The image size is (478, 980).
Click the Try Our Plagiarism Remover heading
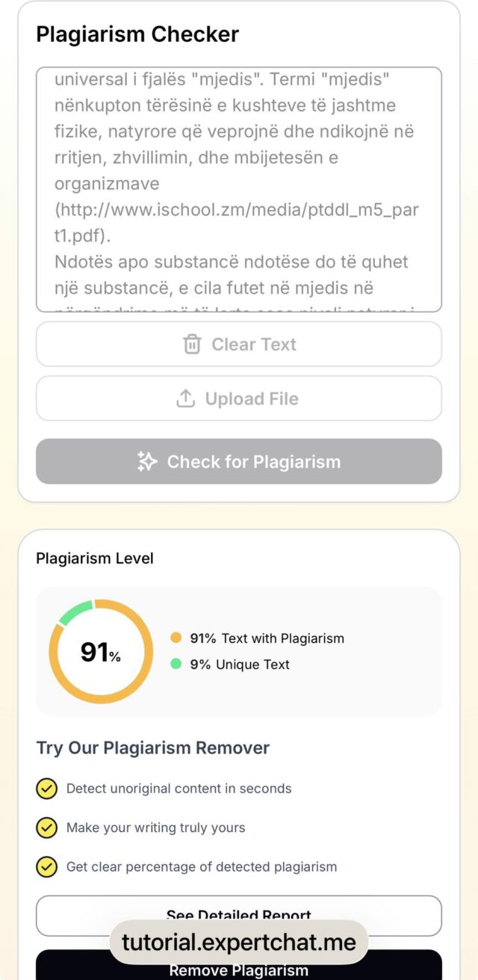(x=153, y=748)
